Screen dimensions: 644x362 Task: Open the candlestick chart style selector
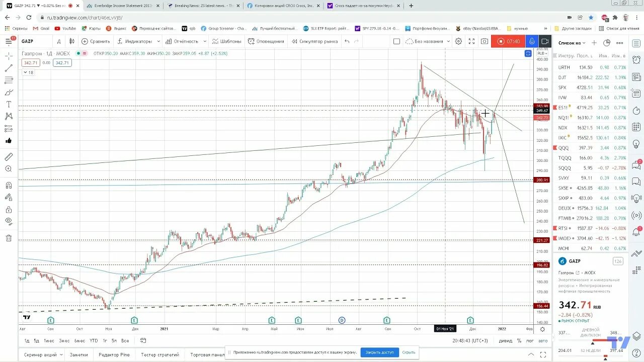[72, 41]
